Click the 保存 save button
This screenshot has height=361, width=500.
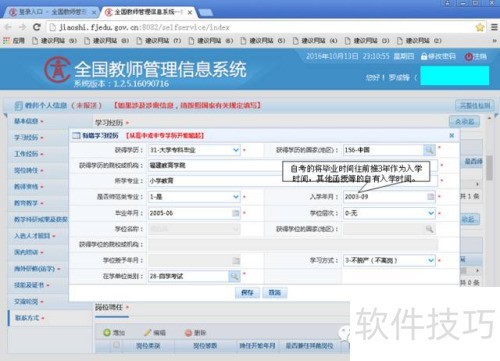tap(247, 293)
